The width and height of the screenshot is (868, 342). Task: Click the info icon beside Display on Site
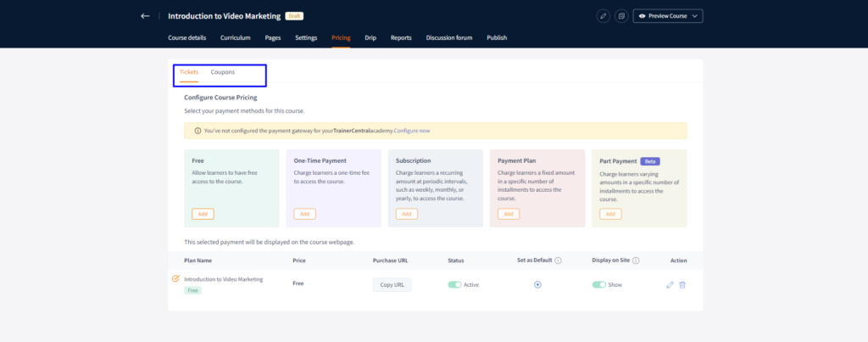[x=636, y=261]
